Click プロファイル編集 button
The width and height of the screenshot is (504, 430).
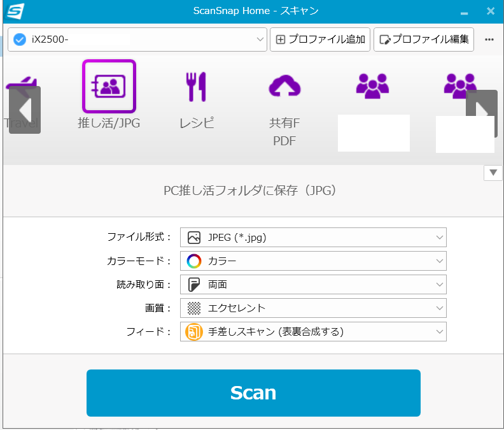point(424,39)
